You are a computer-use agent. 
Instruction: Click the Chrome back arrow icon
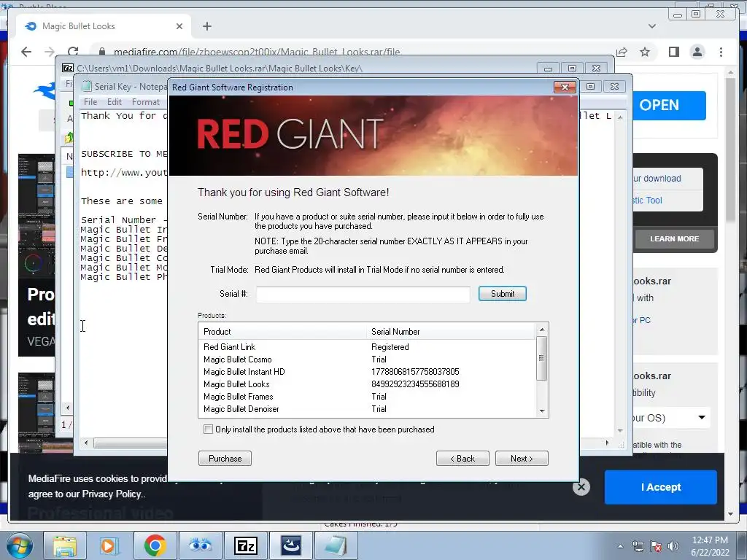pyautogui.click(x=26, y=52)
